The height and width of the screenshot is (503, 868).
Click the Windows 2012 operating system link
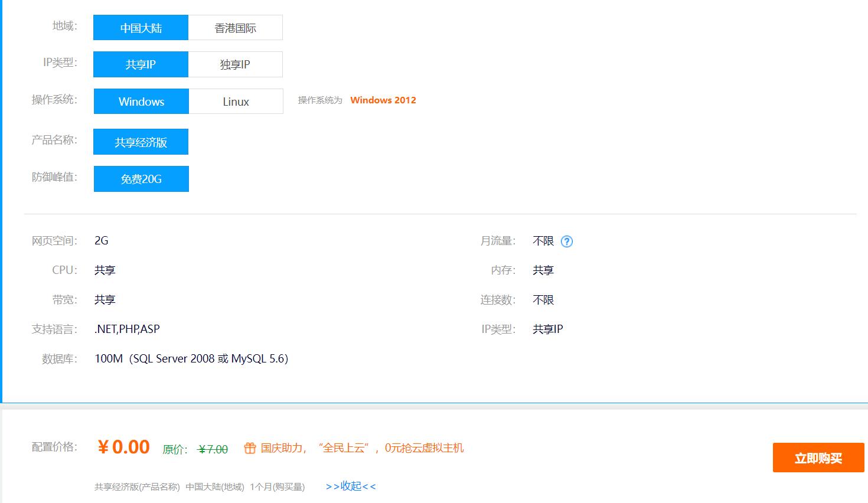383,100
